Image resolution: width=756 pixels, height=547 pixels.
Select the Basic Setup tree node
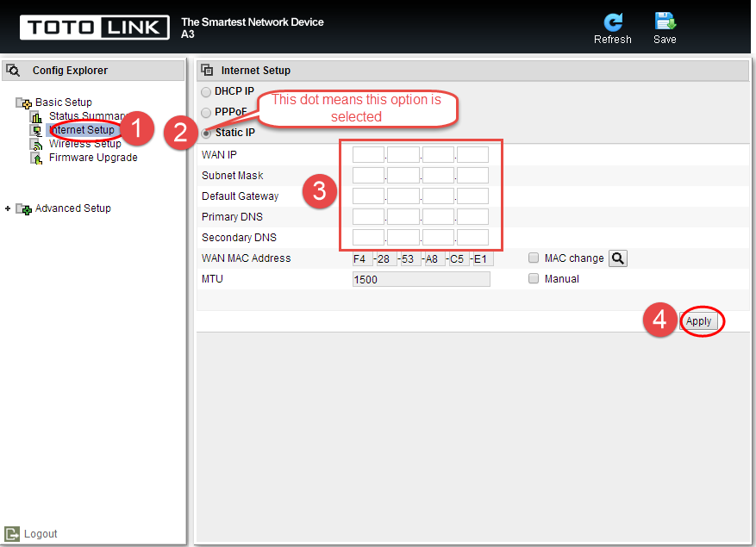point(64,103)
